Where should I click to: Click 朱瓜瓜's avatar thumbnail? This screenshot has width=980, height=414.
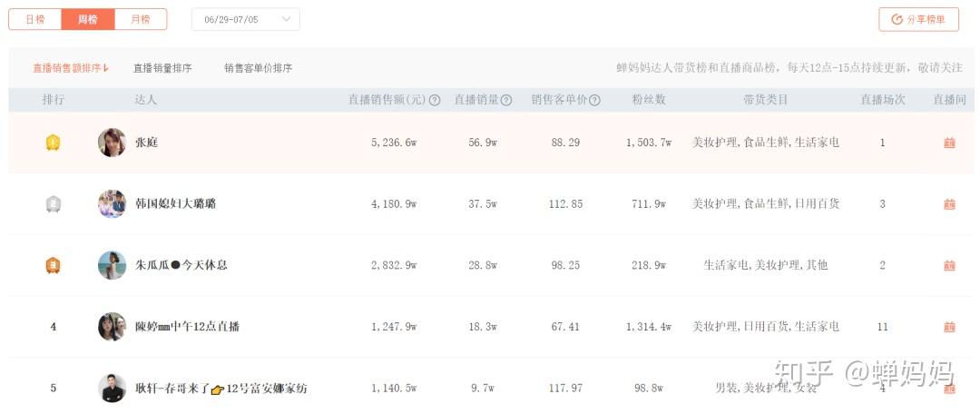(x=112, y=265)
